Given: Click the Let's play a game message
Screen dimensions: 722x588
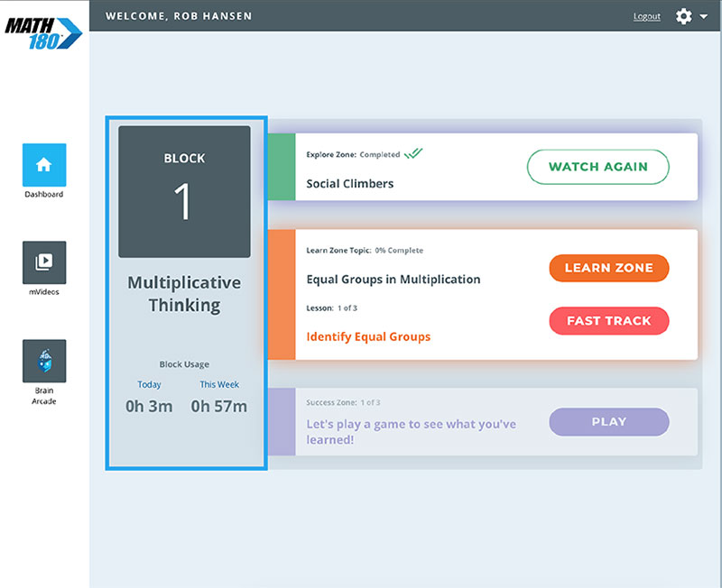Looking at the screenshot, I should [x=412, y=432].
